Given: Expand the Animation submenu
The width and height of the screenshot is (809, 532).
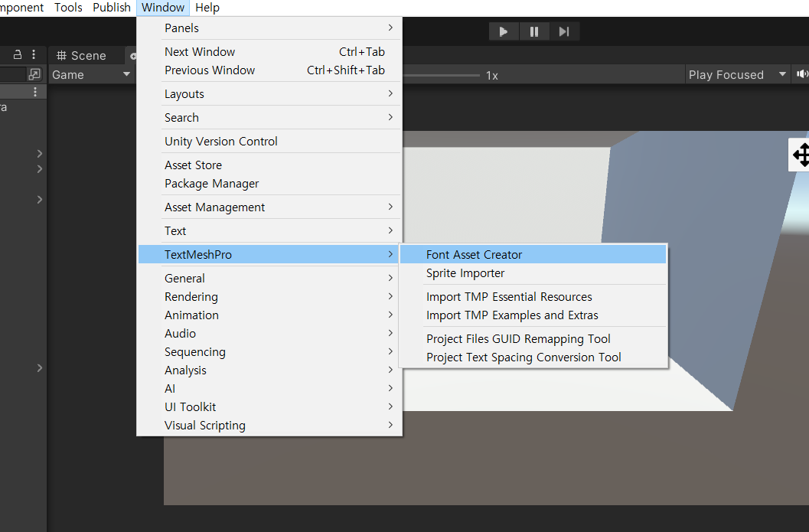Looking at the screenshot, I should click(x=269, y=315).
